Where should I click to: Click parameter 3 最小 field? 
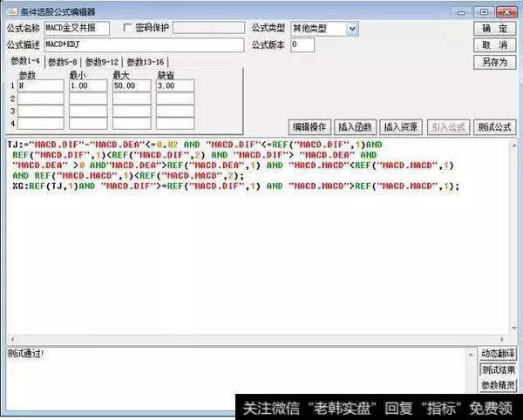pyautogui.click(x=88, y=111)
